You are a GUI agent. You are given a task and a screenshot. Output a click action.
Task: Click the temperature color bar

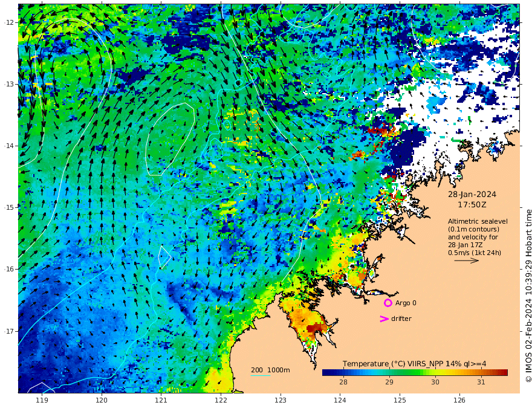coord(415,372)
